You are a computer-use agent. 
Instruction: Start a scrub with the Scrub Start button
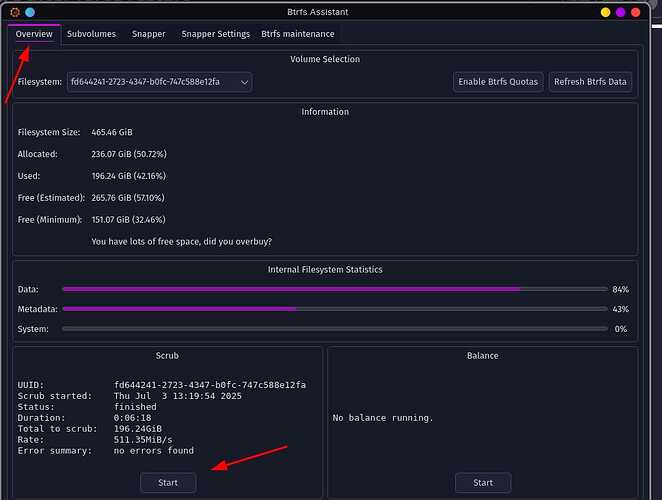(168, 483)
